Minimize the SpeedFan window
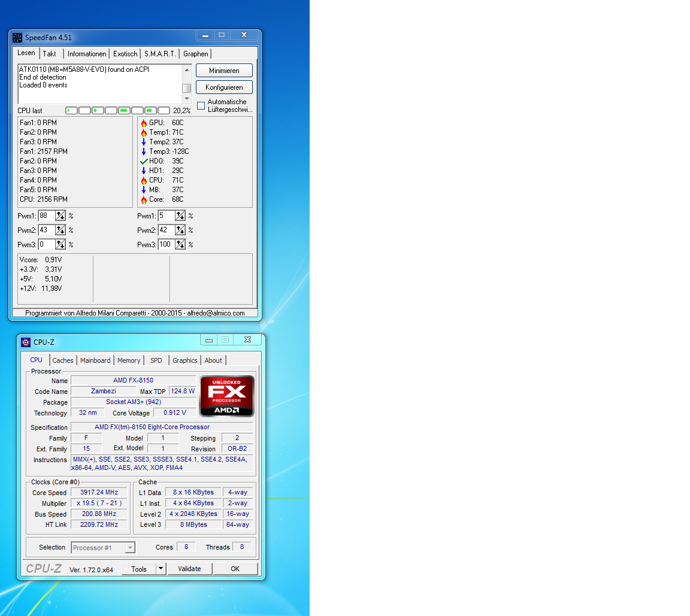 [205, 35]
